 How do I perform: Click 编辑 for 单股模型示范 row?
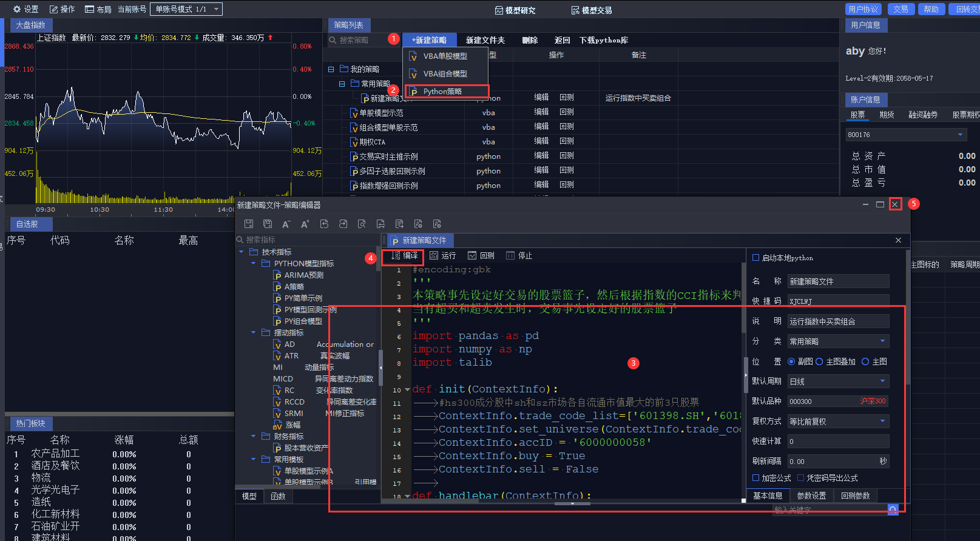541,112
